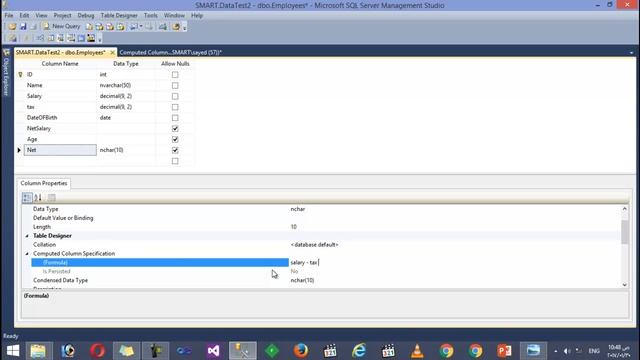
Task: Open Visual Studio from the taskbar
Action: click(213, 351)
